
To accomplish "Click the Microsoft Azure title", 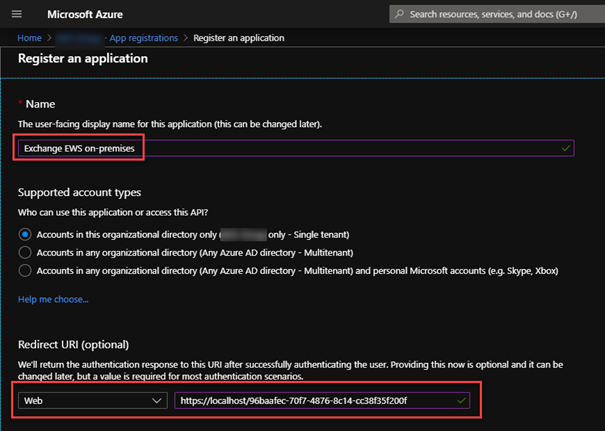I will 85,14.
